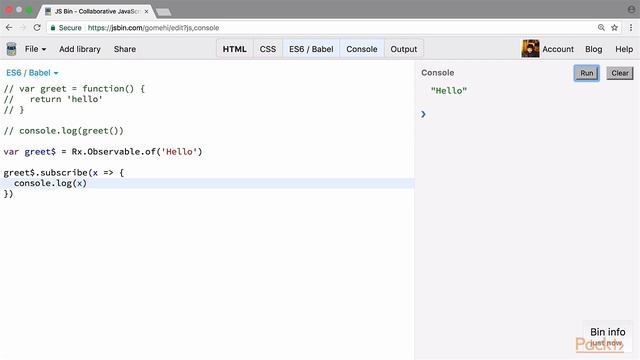The width and height of the screenshot is (640, 360).
Task: Click the closing }) code line
Action: [8, 194]
